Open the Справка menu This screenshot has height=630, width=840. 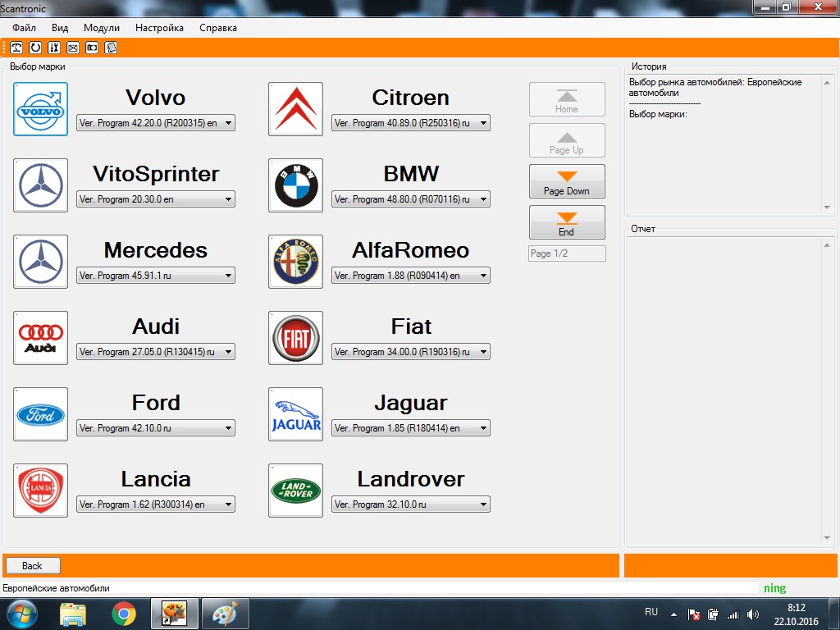tap(218, 28)
